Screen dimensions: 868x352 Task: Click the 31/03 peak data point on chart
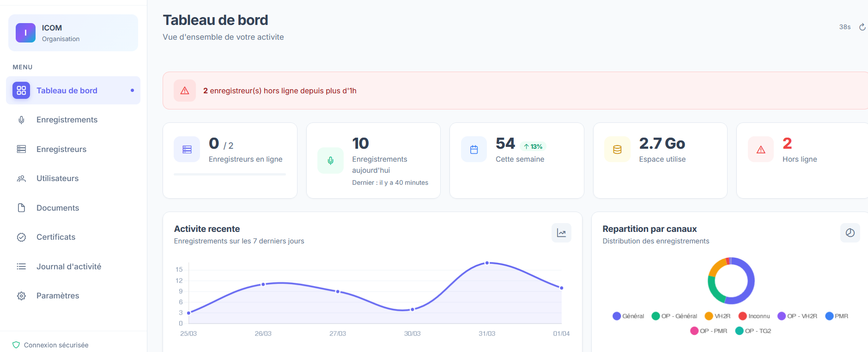[x=487, y=263]
